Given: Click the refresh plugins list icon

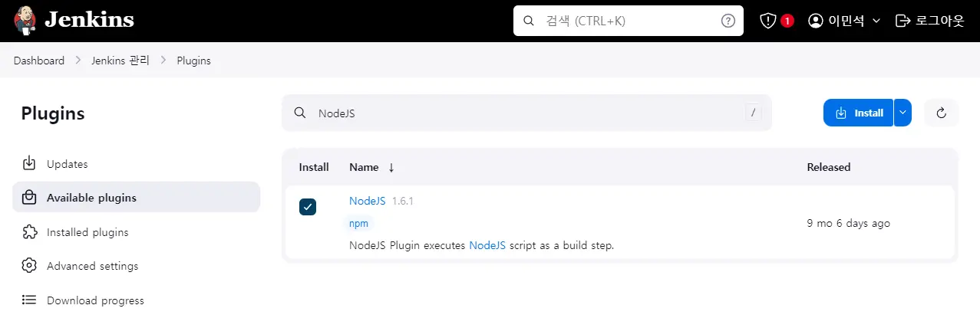Looking at the screenshot, I should pyautogui.click(x=942, y=113).
